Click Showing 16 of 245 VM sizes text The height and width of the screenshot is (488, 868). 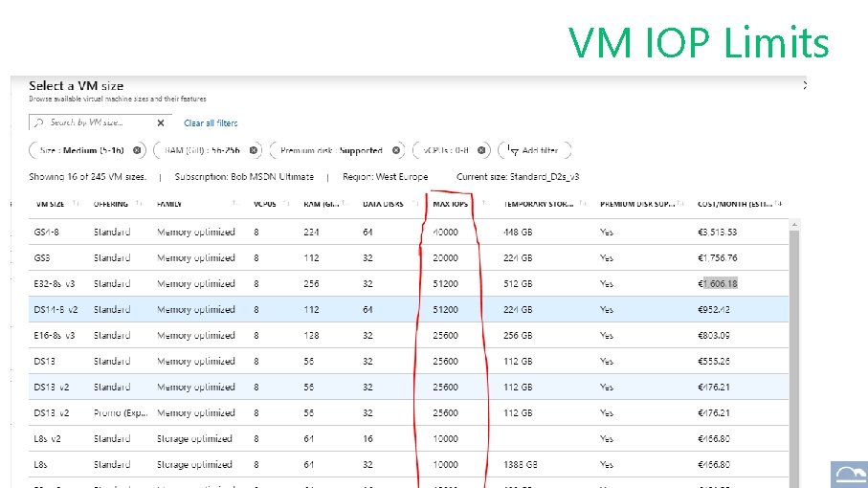pyautogui.click(x=87, y=177)
